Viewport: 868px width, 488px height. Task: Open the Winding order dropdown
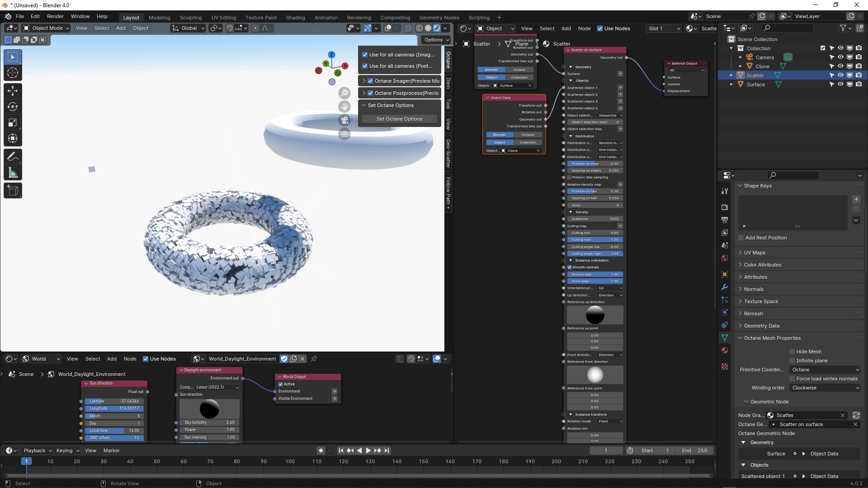(825, 388)
